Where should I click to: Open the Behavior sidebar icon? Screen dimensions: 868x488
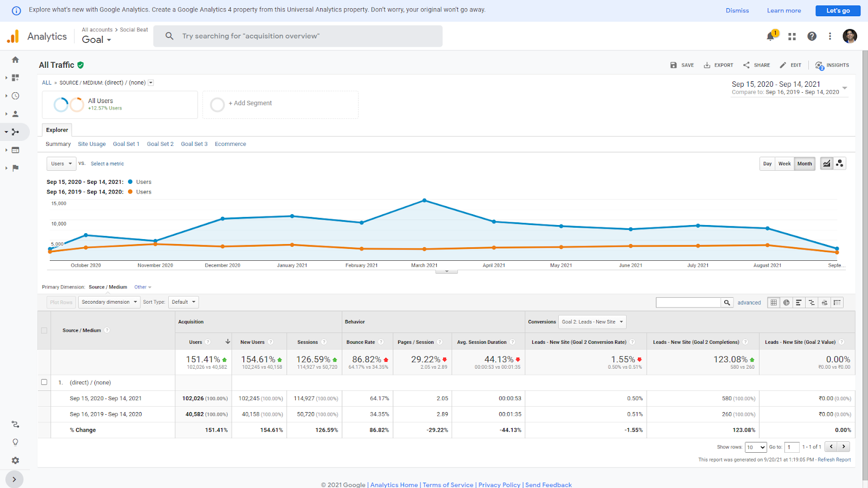(x=15, y=150)
